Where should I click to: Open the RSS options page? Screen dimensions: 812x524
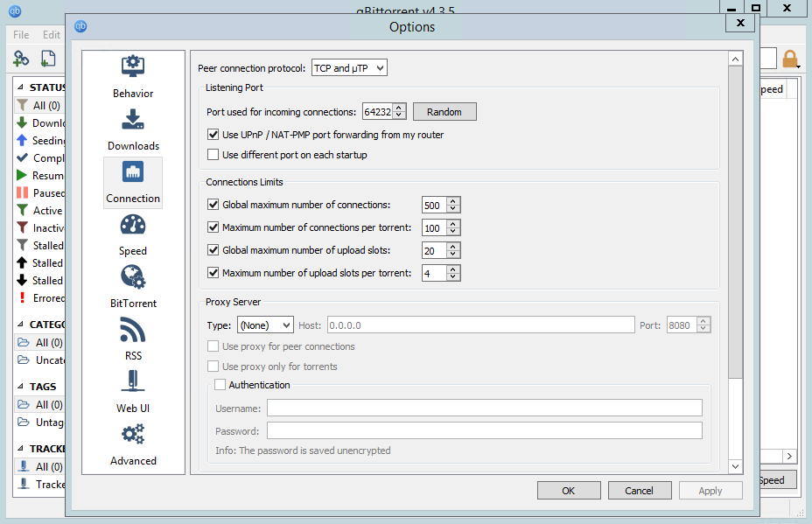(133, 339)
